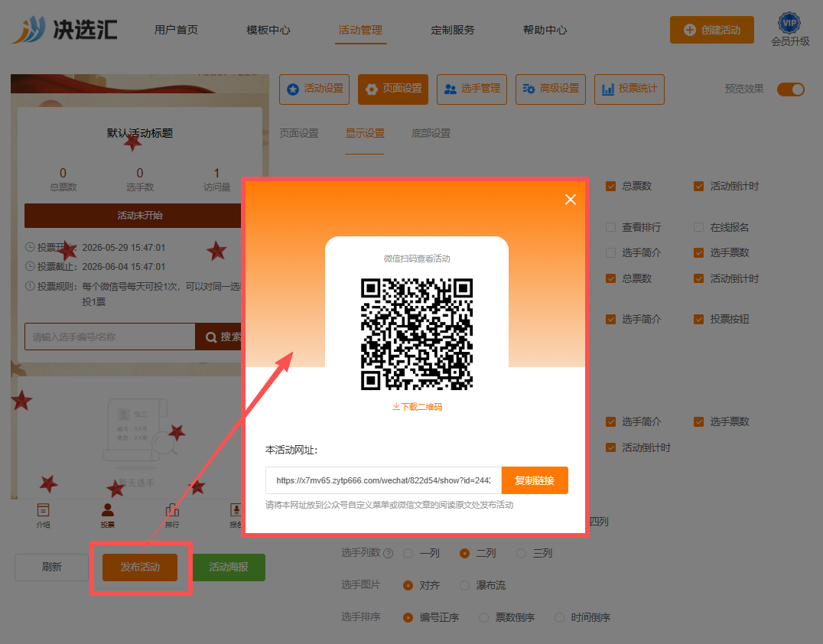Open 帮助中心 menu

[545, 30]
